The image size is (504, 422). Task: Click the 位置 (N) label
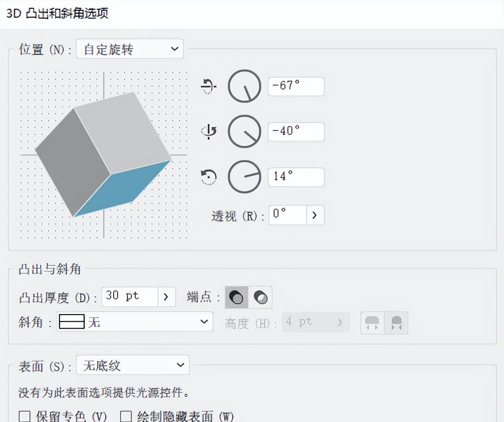click(45, 50)
